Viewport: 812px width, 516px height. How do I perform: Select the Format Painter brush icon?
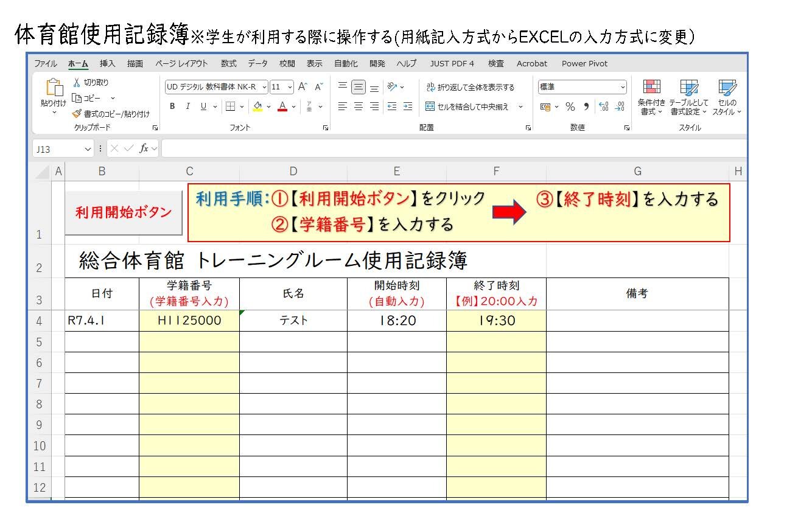77,114
